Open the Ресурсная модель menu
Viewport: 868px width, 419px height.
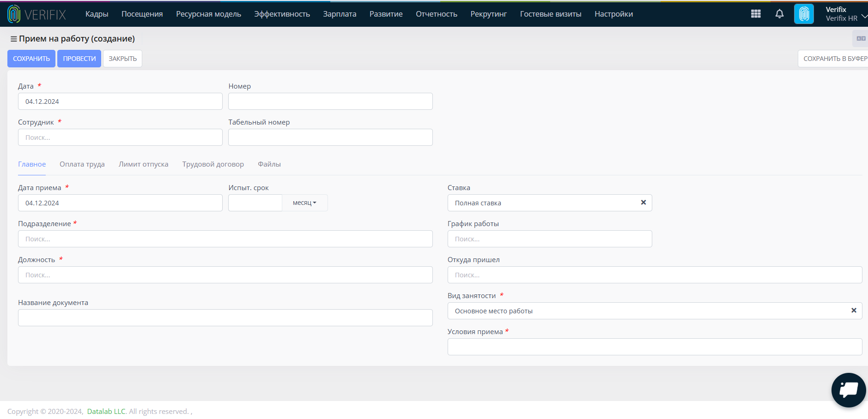click(208, 14)
